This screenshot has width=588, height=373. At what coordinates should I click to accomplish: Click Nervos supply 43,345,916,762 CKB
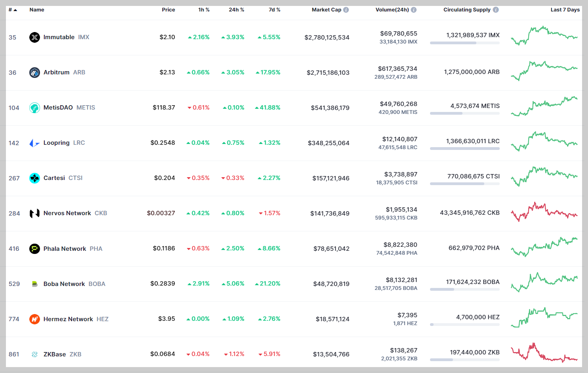(470, 213)
